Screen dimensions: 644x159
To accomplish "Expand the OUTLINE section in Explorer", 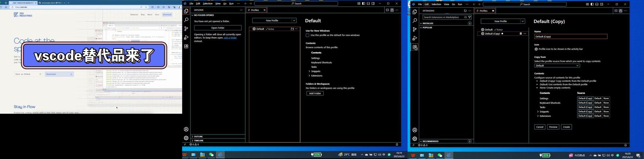I will pos(193,136).
